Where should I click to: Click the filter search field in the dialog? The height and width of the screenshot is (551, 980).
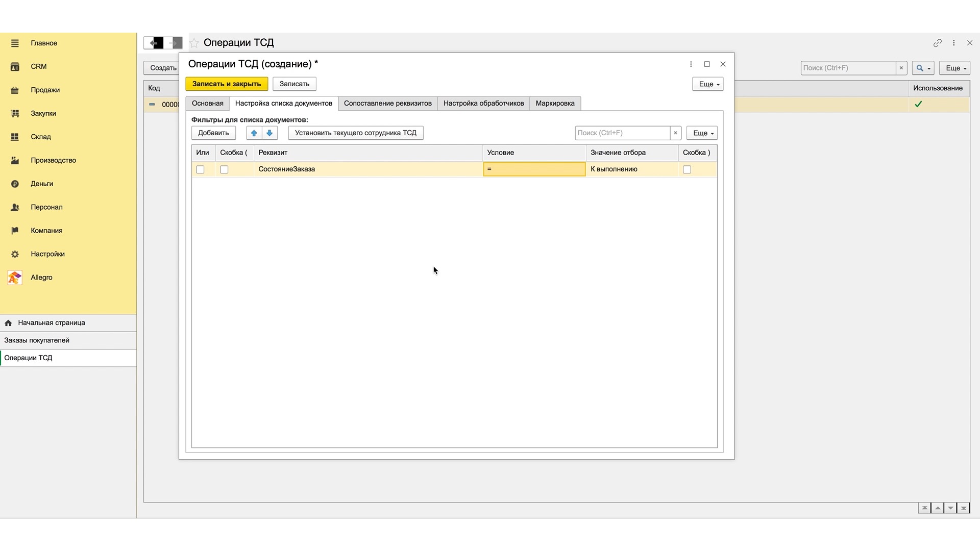pos(622,133)
